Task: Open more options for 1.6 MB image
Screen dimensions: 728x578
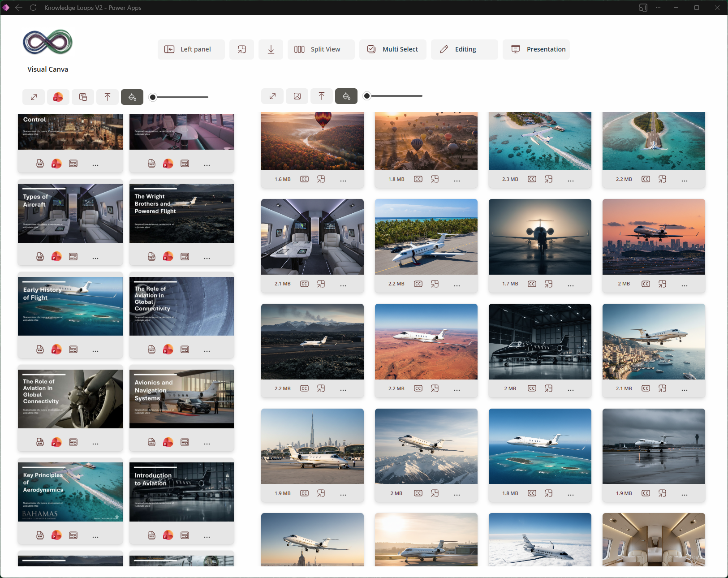Action: tap(343, 181)
